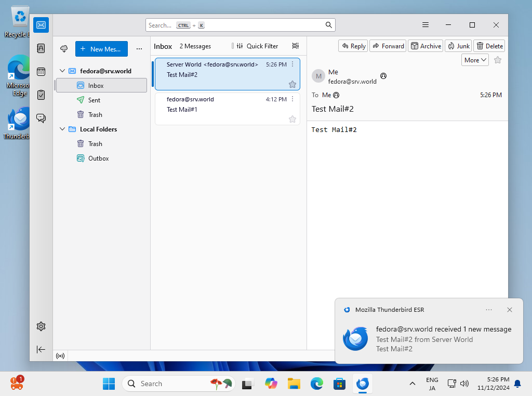Screen dimensions: 532x396
Task: Collapse the Local Folders tree
Action: point(62,129)
